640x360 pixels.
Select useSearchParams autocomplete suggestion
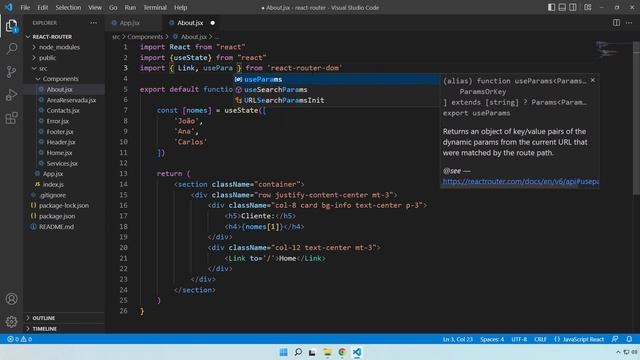coord(337,90)
